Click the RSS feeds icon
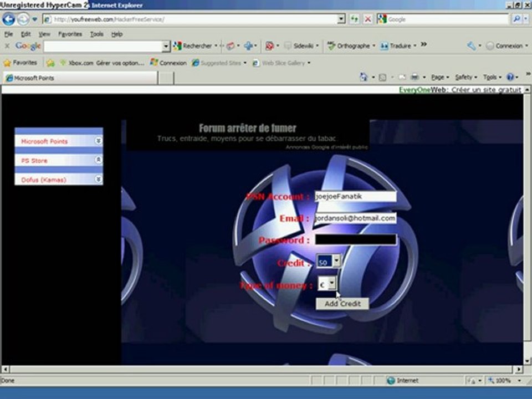532x399 pixels. 382,78
